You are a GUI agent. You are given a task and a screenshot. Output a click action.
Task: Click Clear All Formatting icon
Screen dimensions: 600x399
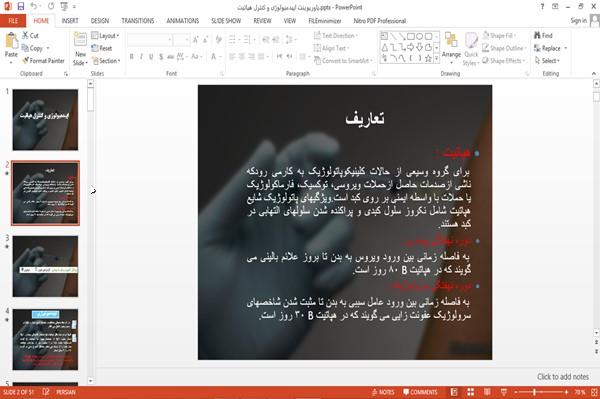219,39
